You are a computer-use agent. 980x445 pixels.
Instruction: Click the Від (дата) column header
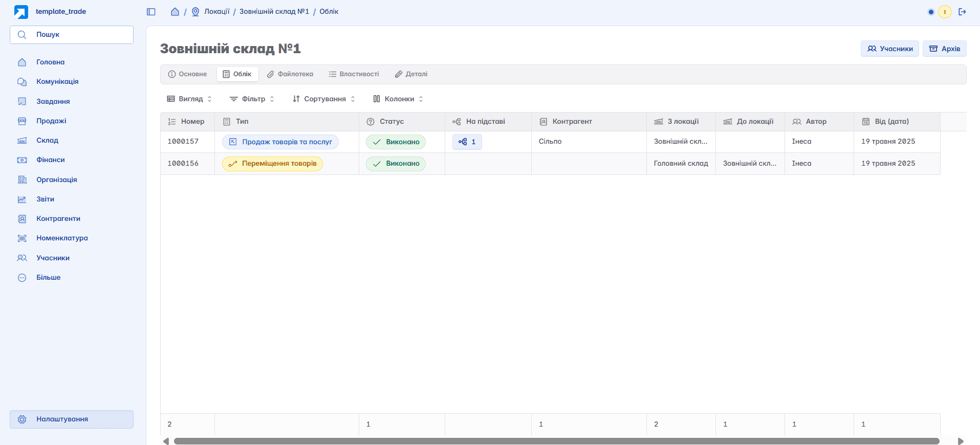pyautogui.click(x=897, y=122)
